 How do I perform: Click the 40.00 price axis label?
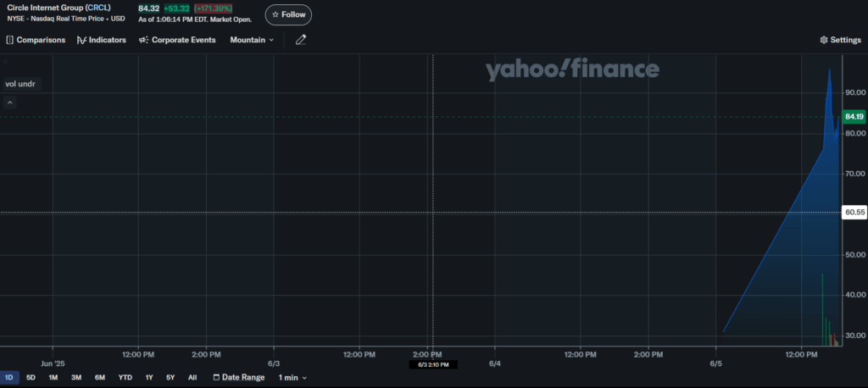(854, 295)
